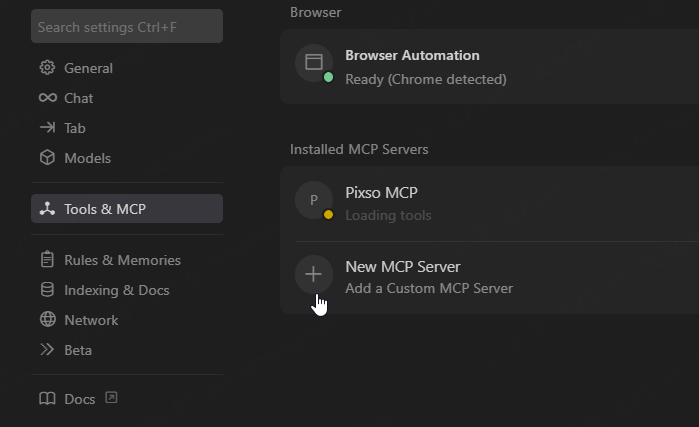Click Add a Custom MCP Server text
The height and width of the screenshot is (427, 699).
coord(429,289)
